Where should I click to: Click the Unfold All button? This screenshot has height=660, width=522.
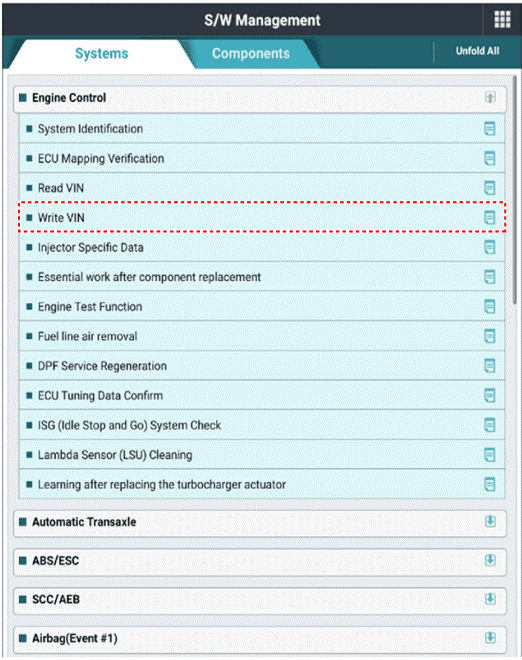point(477,51)
